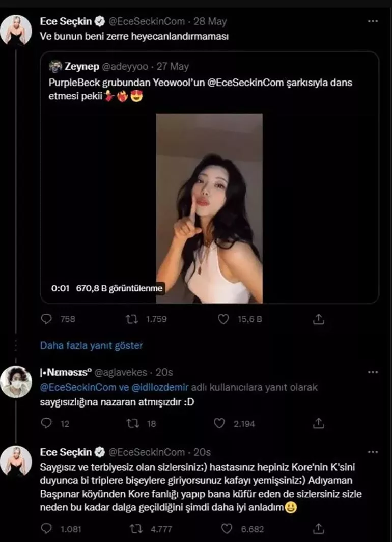Reply to Nemesis's tweet
The width and height of the screenshot is (392, 542).
46,423
